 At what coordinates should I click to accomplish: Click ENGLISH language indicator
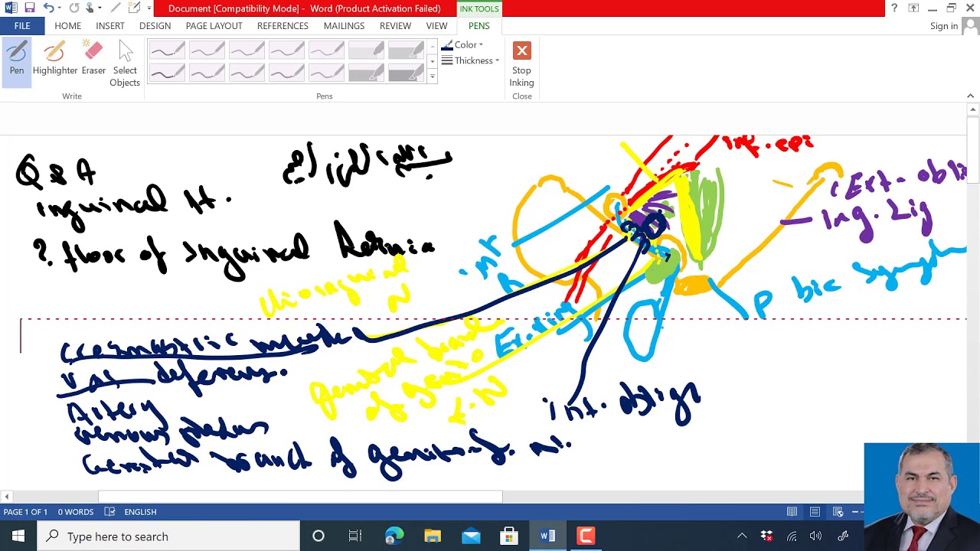[x=140, y=512]
